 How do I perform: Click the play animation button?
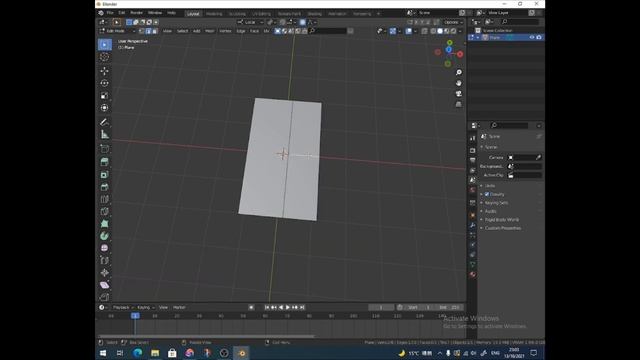pyautogui.click(x=288, y=307)
